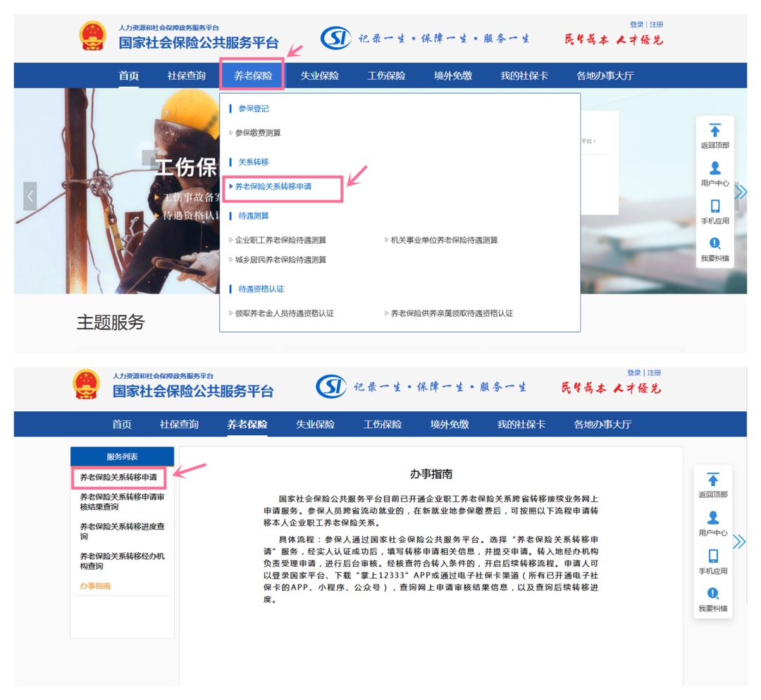Click 养老保险关系转移进度查询 in the service list
This screenshot has width=761, height=700.
(x=122, y=532)
